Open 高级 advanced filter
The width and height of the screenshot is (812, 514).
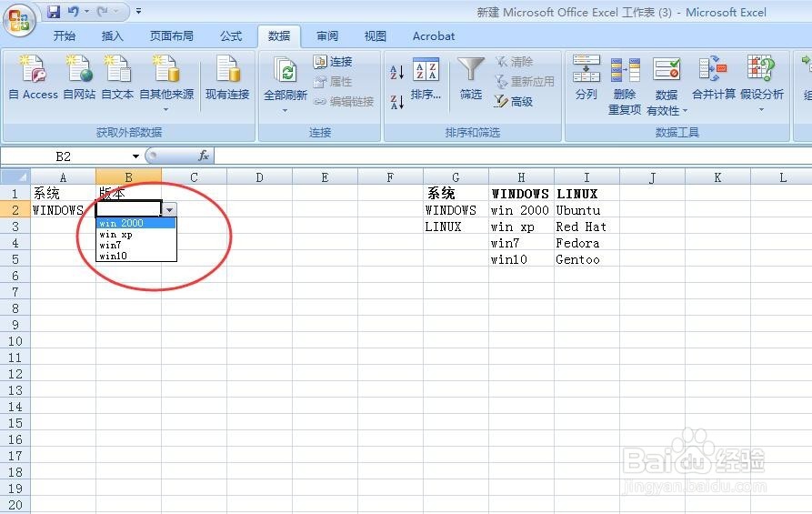click(515, 102)
